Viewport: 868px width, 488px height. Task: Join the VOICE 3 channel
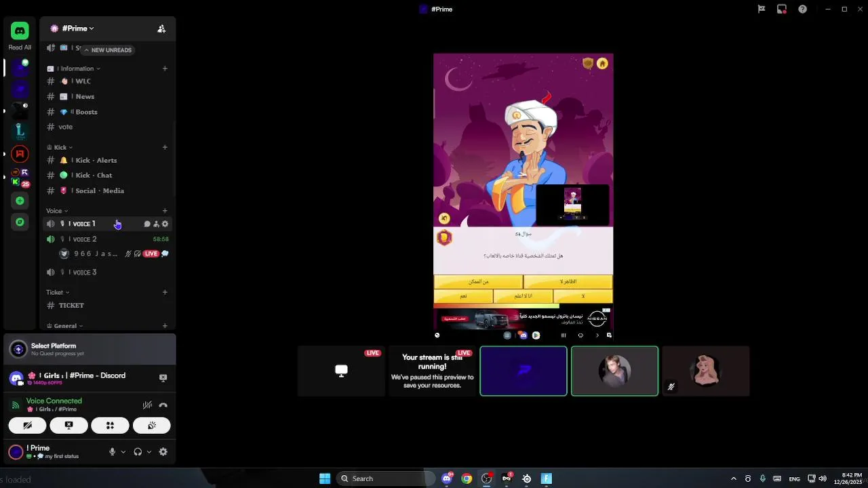(x=107, y=272)
